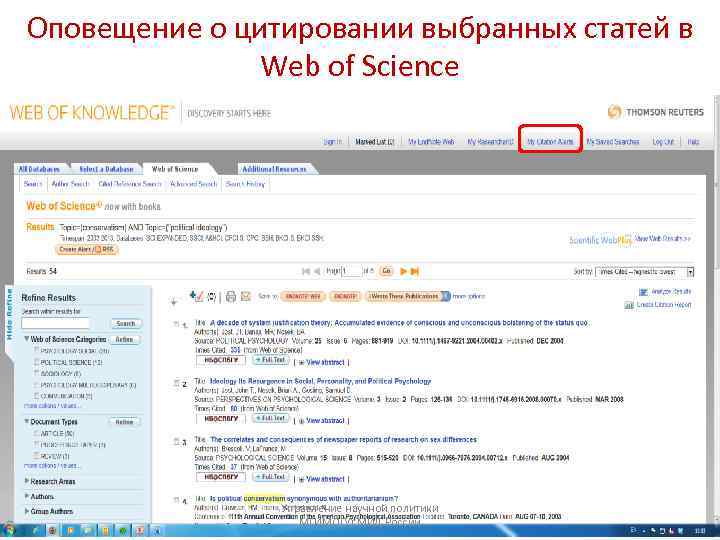
Task: Click Refine button for Web of Science Categories
Action: [x=124, y=339]
